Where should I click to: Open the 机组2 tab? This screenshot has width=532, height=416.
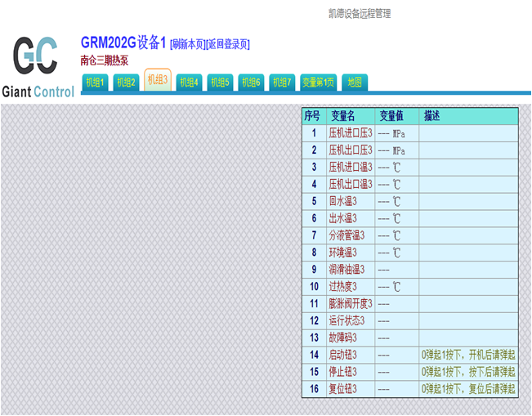point(126,83)
